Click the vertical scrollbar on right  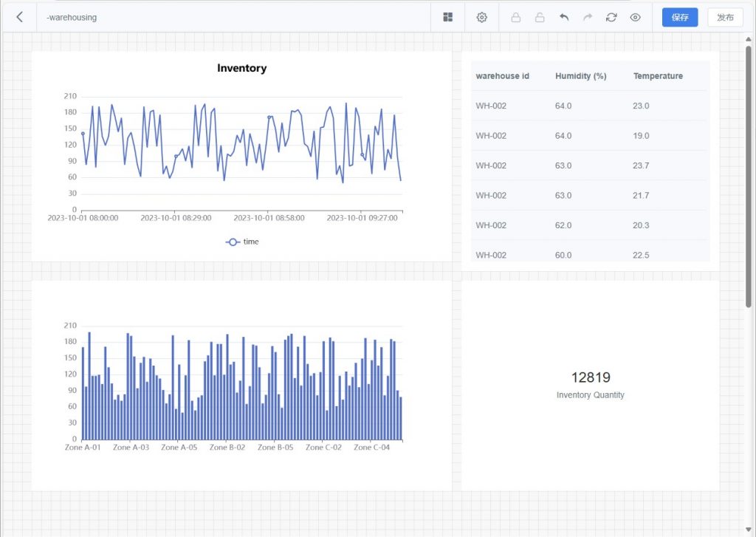[749, 177]
